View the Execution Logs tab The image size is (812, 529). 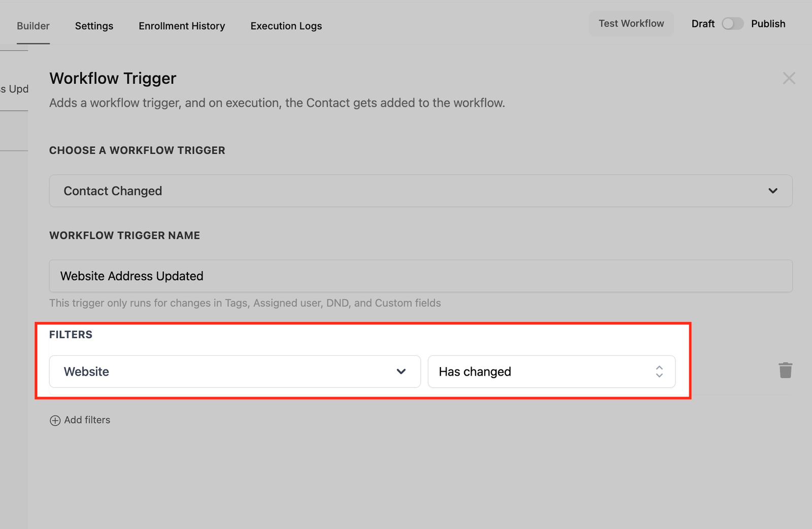286,26
